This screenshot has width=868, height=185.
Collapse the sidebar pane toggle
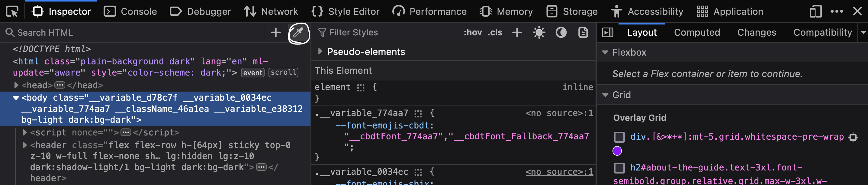[x=608, y=33]
